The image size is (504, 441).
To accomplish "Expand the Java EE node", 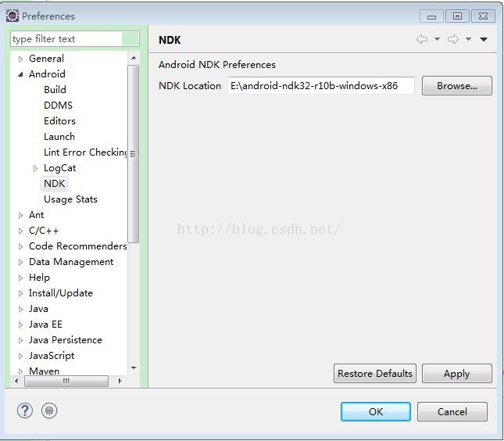I will 21,324.
